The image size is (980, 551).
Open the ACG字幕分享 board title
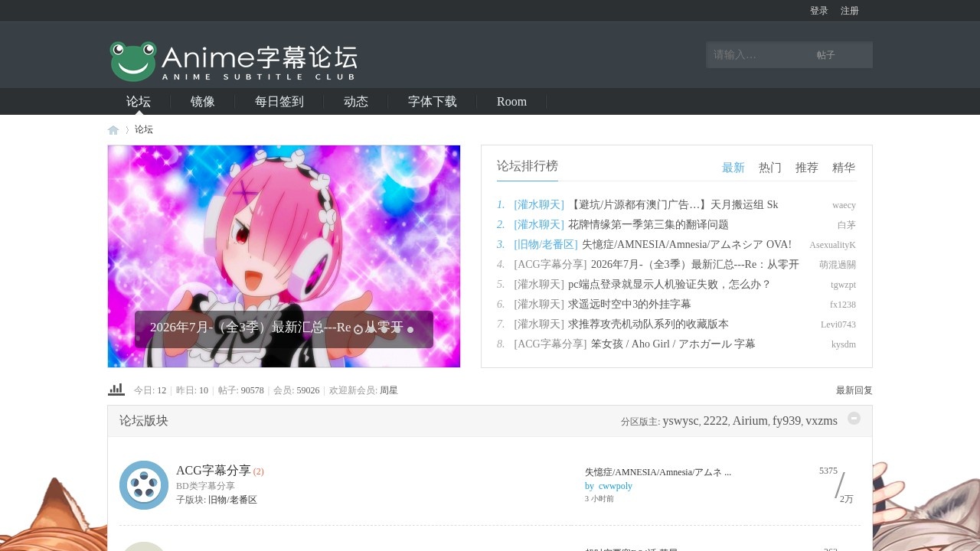click(214, 471)
